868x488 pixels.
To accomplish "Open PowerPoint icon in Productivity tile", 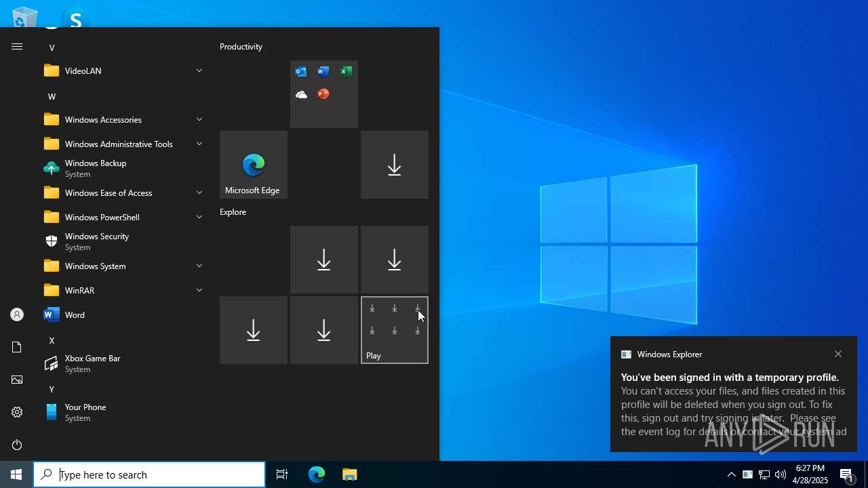I will click(x=323, y=94).
